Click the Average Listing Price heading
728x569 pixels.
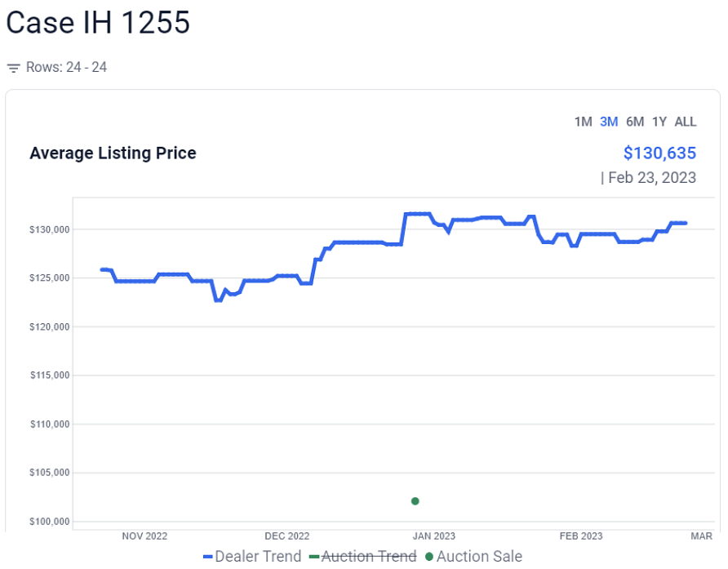coord(113,153)
